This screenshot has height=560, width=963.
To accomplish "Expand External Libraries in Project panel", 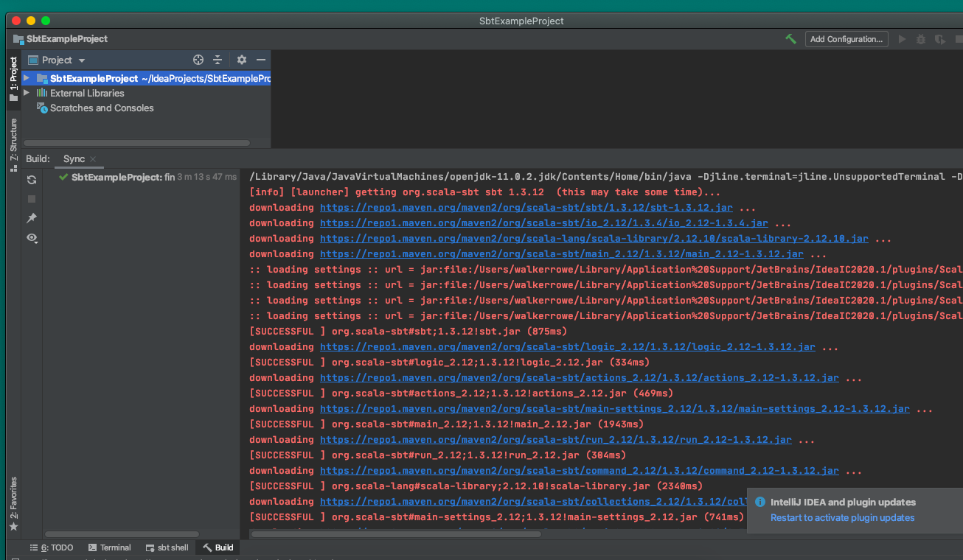I will (27, 93).
